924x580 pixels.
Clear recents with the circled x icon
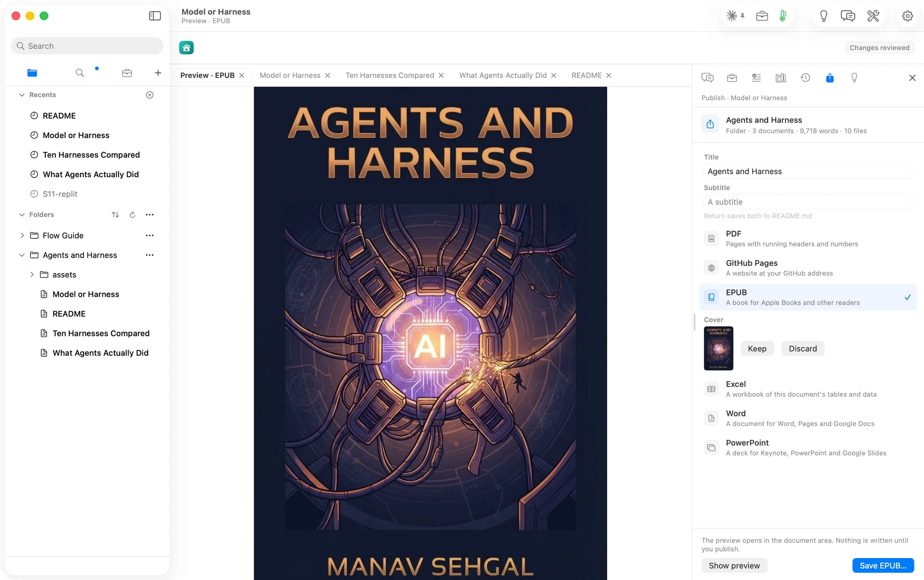point(150,95)
